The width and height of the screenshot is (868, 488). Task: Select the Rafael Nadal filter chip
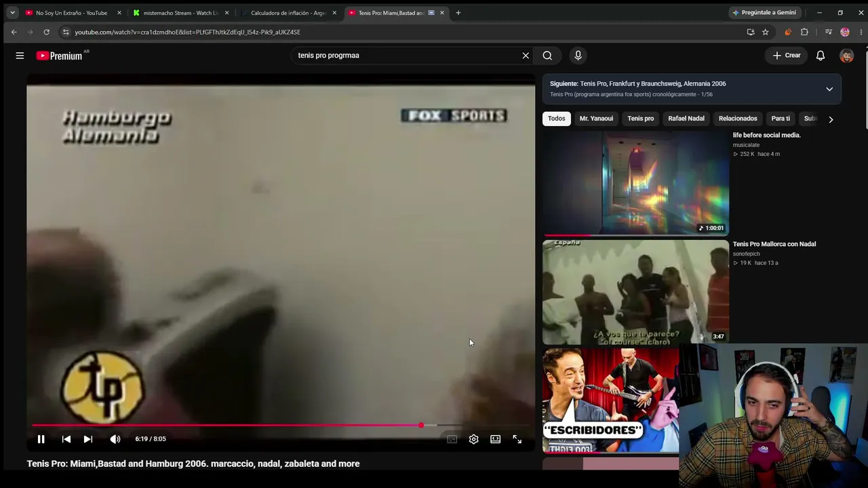click(x=686, y=119)
